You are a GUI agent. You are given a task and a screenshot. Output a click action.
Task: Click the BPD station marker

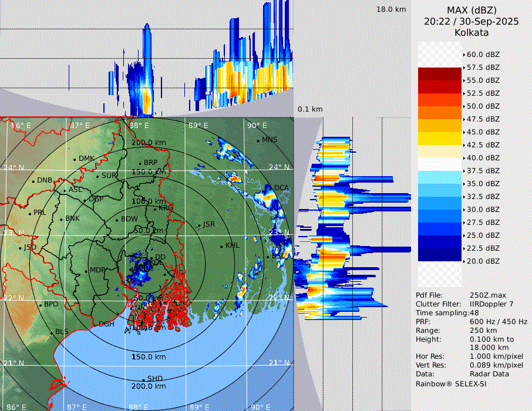point(40,305)
